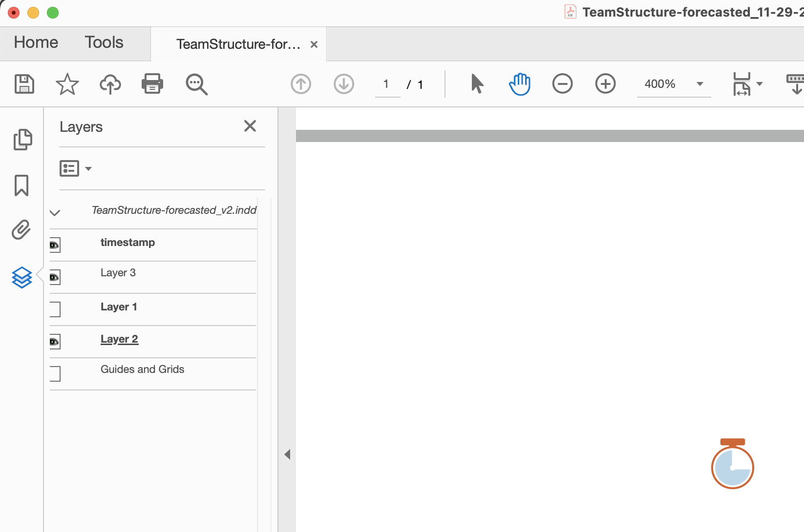Collapse the TeamStructure-forecasted_v2.indd layer tree
The image size is (804, 532).
[x=54, y=212]
